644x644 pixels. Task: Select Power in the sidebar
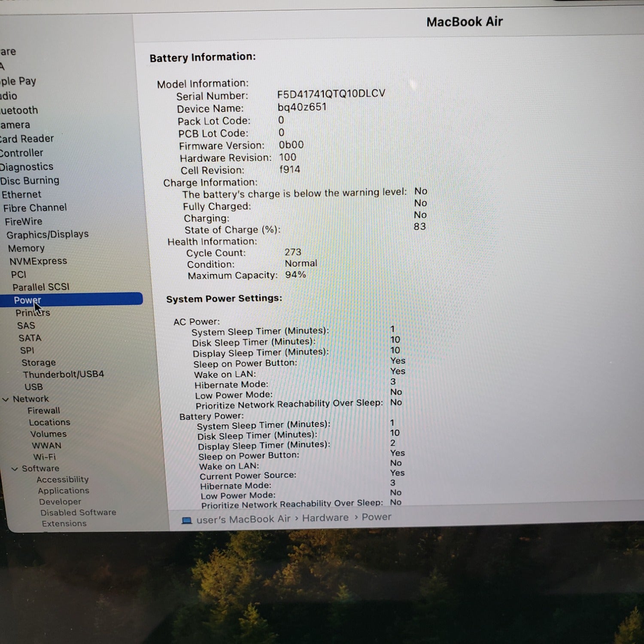click(x=71, y=299)
